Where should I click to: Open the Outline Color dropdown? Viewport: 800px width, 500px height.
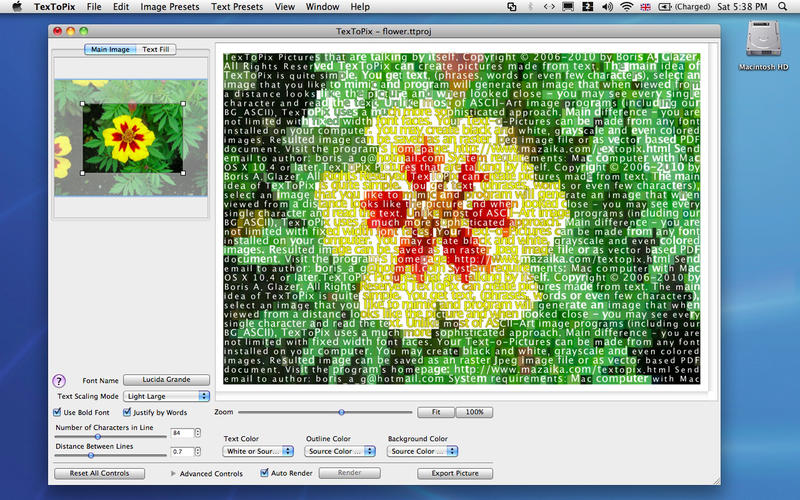coord(341,451)
